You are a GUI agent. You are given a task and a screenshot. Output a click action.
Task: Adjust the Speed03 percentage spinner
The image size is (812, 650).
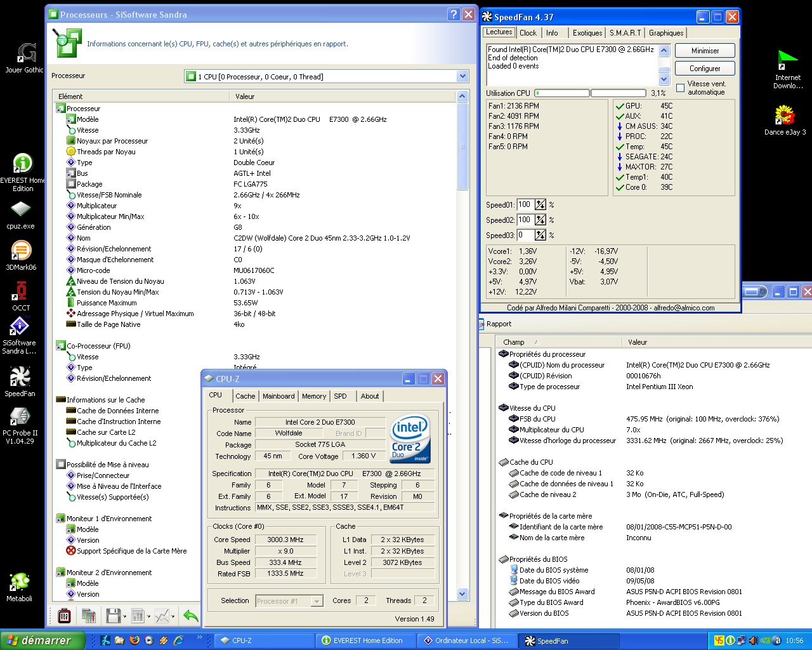(540, 235)
